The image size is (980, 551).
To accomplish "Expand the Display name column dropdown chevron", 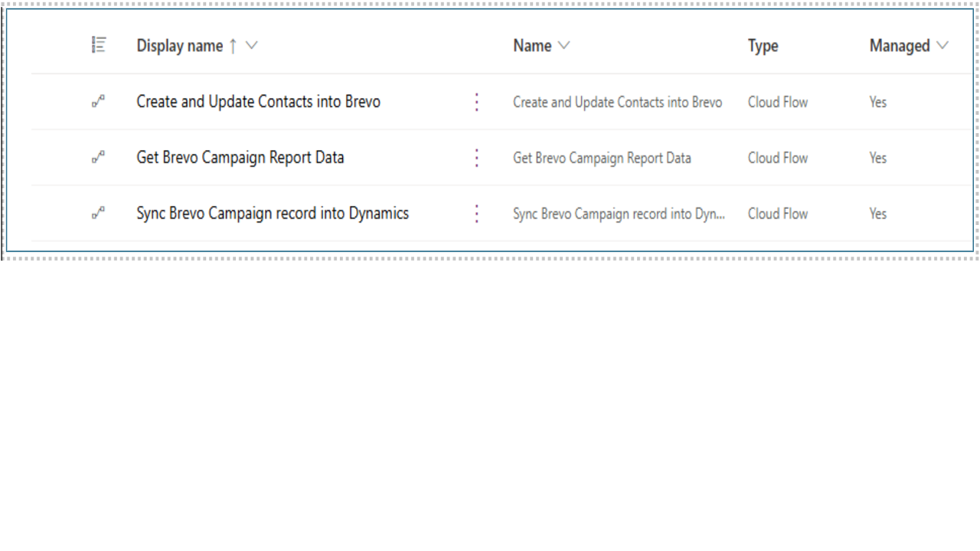I will coord(251,46).
